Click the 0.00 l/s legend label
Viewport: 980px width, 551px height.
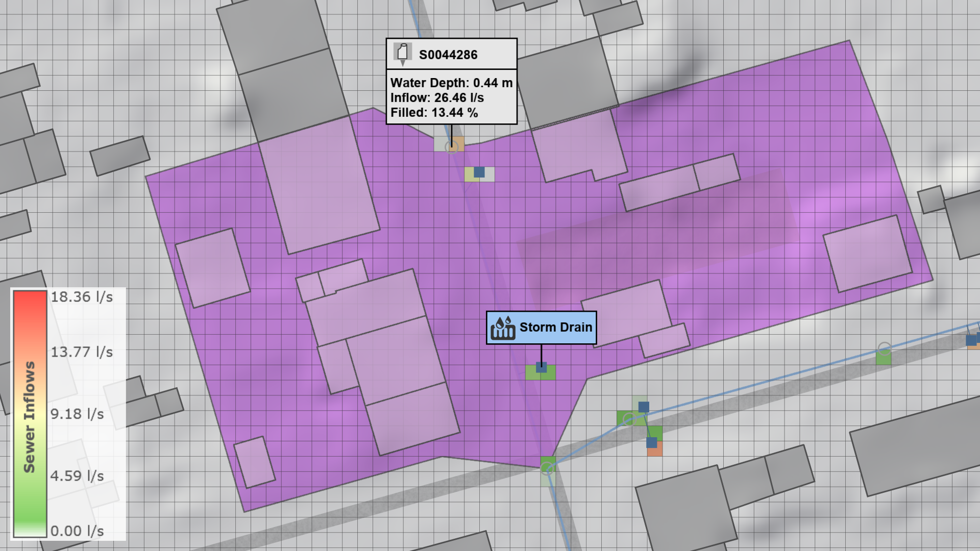coord(77,531)
